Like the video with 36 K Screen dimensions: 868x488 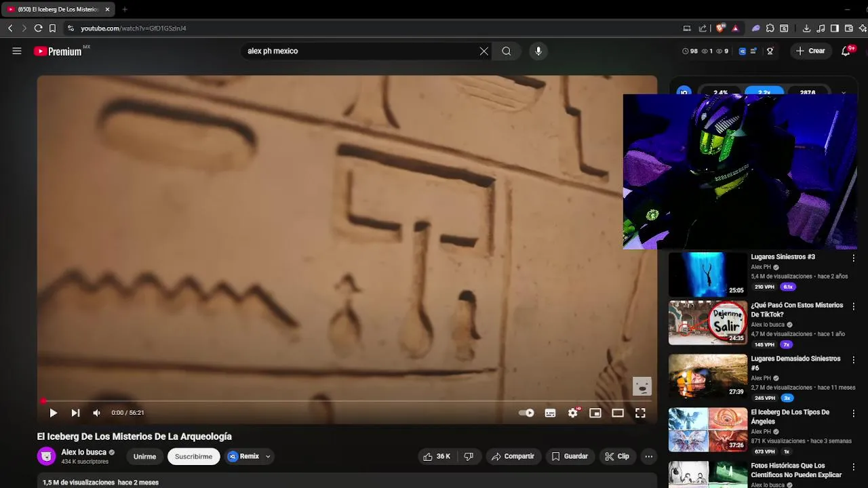pyautogui.click(x=437, y=456)
